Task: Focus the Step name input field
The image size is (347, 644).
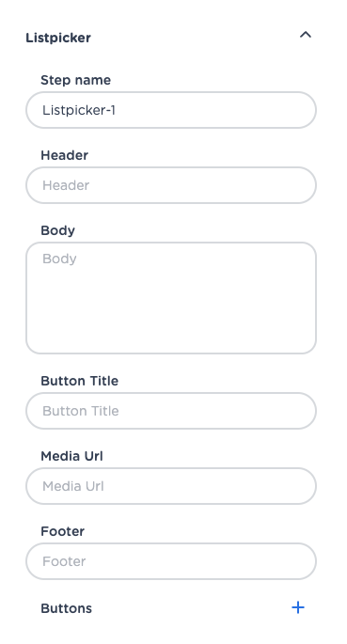Action: (171, 110)
